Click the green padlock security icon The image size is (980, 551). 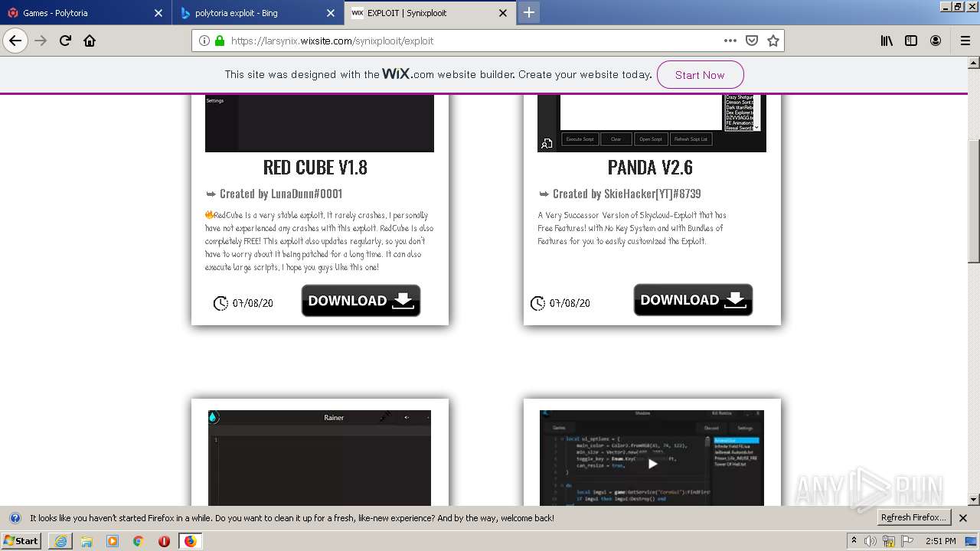220,41
